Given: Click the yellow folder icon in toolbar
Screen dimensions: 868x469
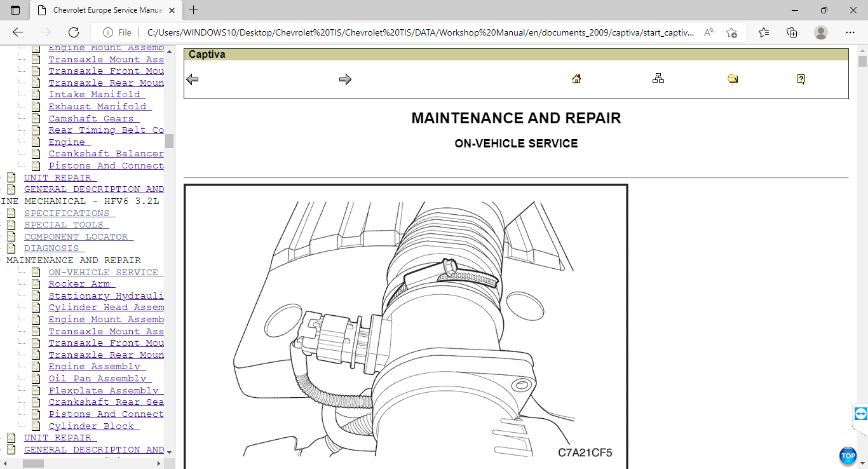Looking at the screenshot, I should pos(733,79).
